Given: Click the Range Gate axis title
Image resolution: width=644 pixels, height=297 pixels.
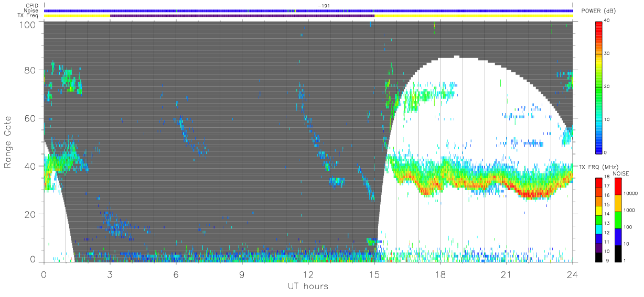Looking at the screenshot, I should pos(8,142).
